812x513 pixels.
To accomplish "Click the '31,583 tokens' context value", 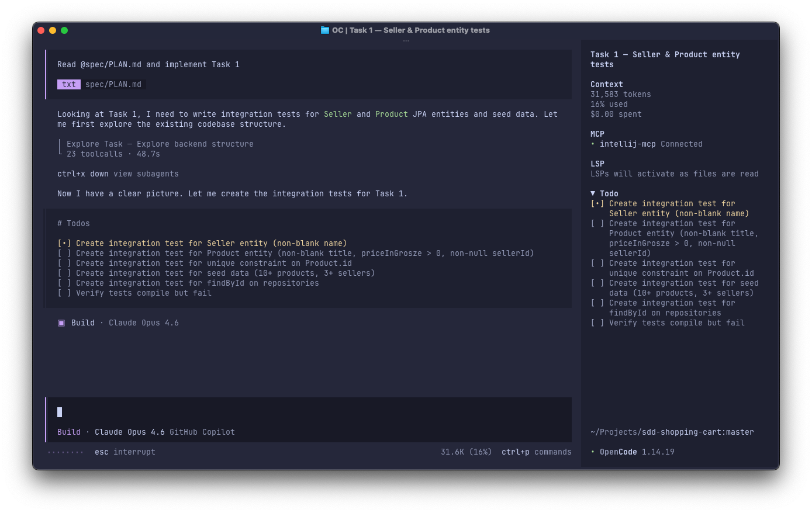I will (x=621, y=94).
